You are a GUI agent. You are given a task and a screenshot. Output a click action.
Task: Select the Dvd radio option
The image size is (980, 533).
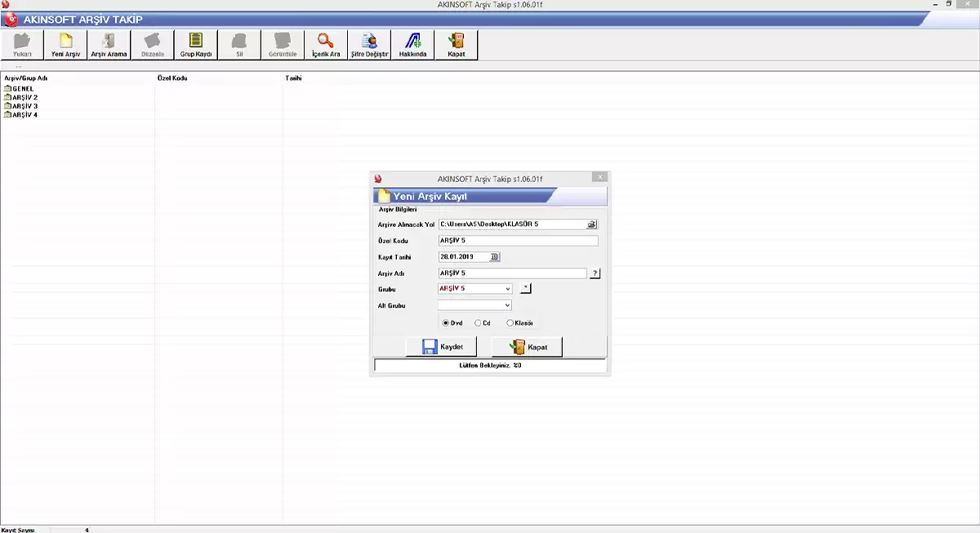click(446, 322)
